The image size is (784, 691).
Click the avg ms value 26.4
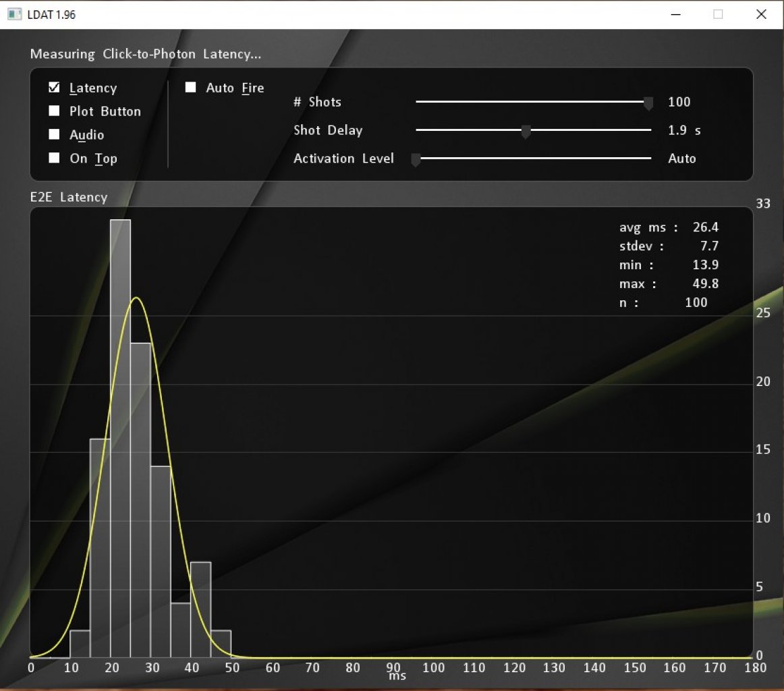click(706, 227)
